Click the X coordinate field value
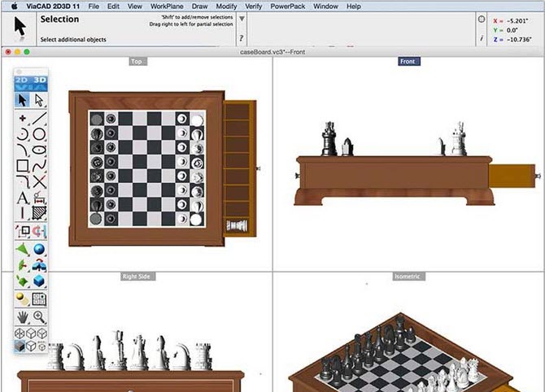Image resolution: width=545 pixels, height=392 pixels. pyautogui.click(x=517, y=21)
